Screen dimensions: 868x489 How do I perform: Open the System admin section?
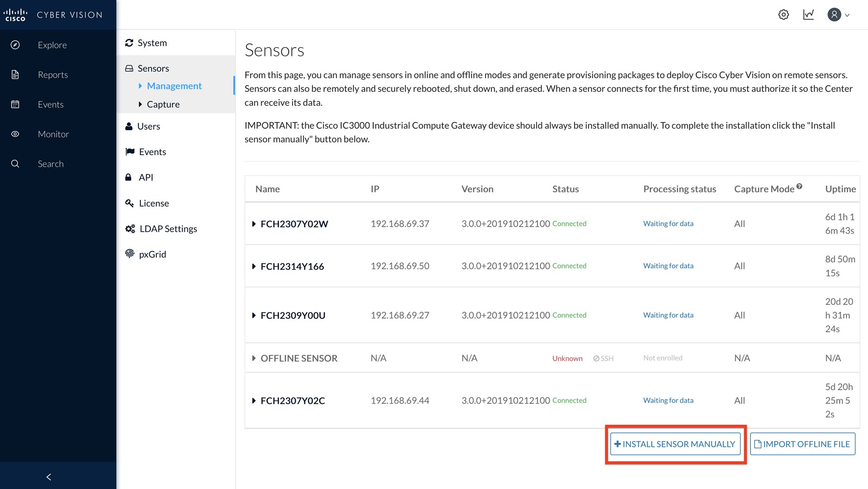pyautogui.click(x=152, y=43)
